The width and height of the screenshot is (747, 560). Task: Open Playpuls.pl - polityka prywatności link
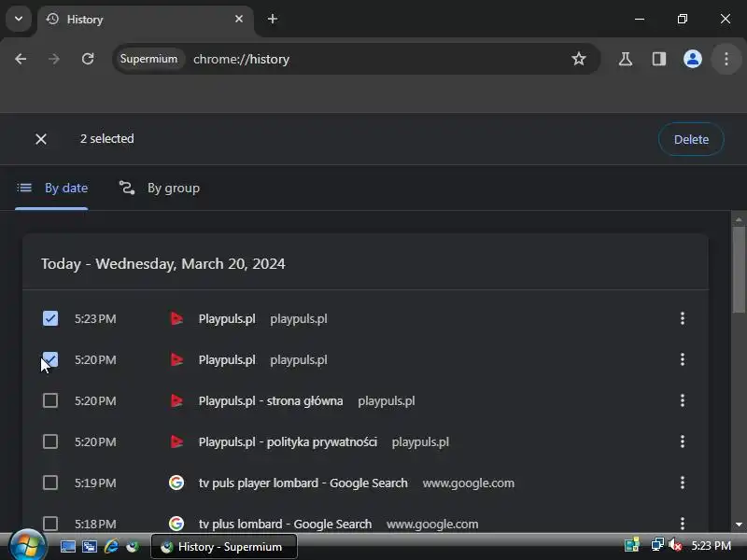pyautogui.click(x=288, y=441)
